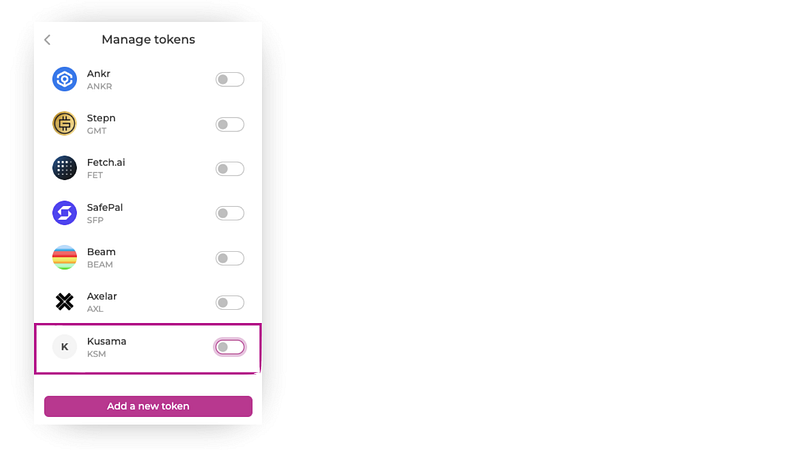Click the Manage tokens header title
The image size is (800, 450).
tap(148, 40)
